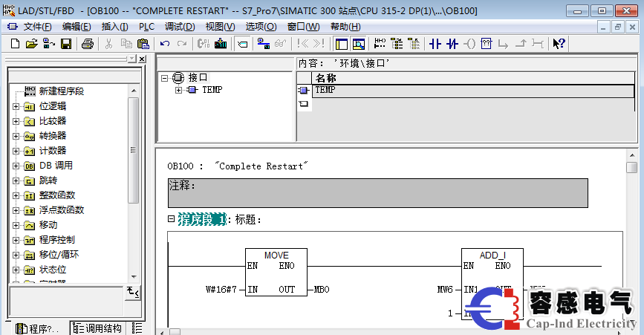Click the Connection toolbar icon
This screenshot has width=644, height=335.
click(x=538, y=44)
